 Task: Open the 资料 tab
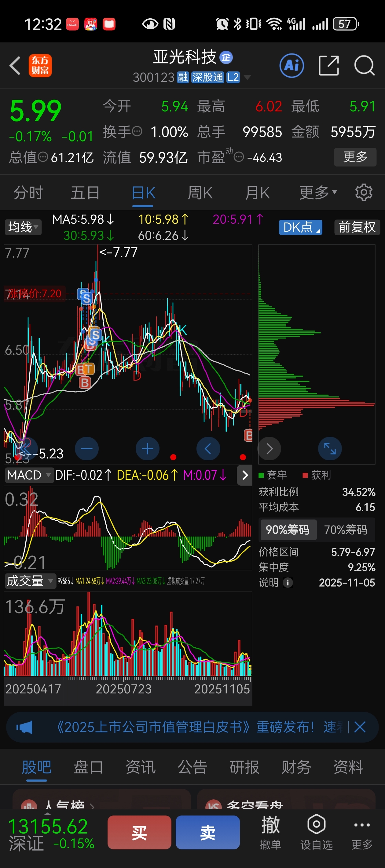[x=348, y=767]
